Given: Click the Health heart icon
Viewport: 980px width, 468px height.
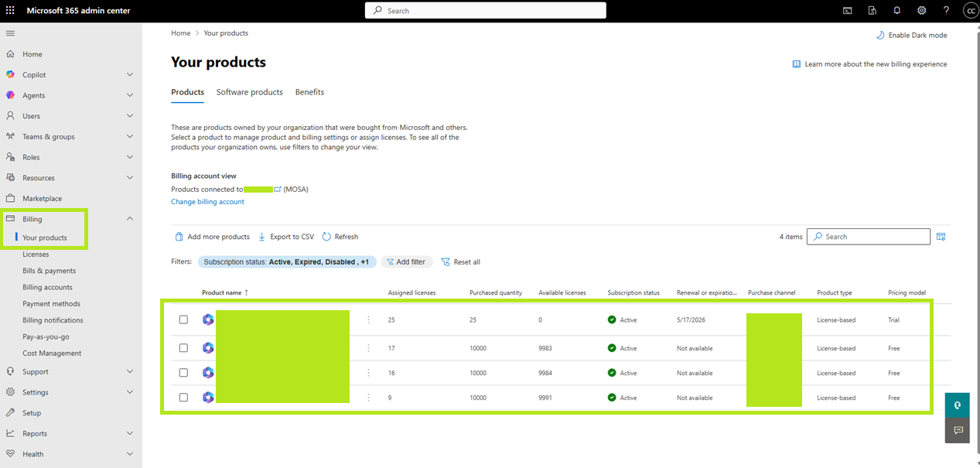Looking at the screenshot, I should click(x=10, y=454).
